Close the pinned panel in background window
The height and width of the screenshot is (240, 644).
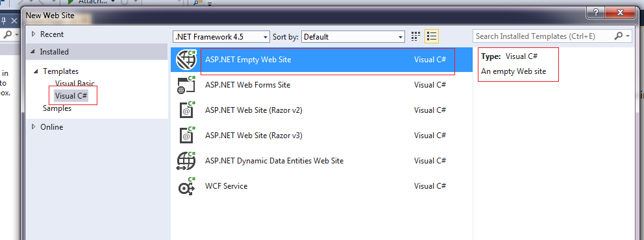[14, 21]
